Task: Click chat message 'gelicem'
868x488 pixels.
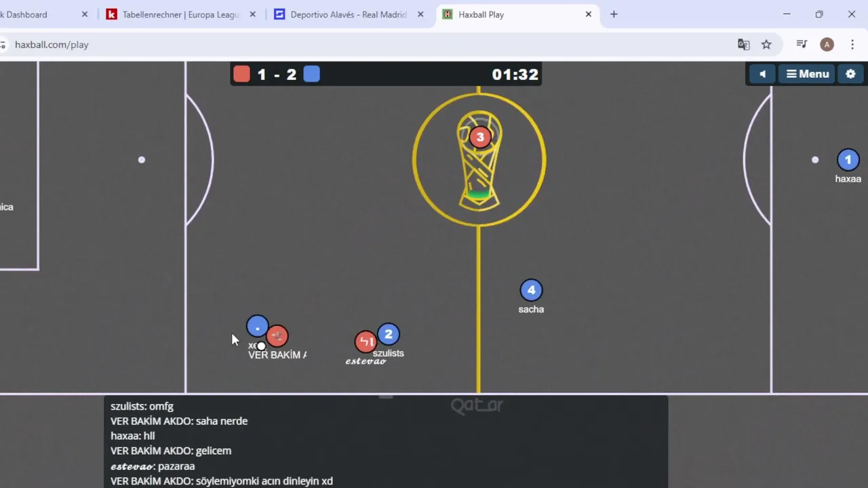Action: (214, 451)
